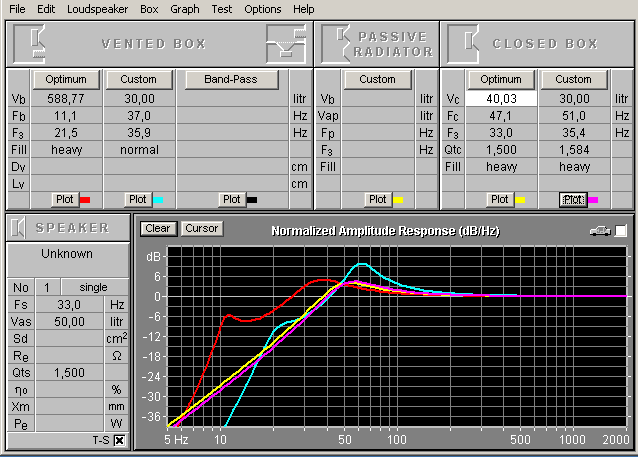Click the passive radiator speaker icon
638x457 pixels.
(336, 44)
